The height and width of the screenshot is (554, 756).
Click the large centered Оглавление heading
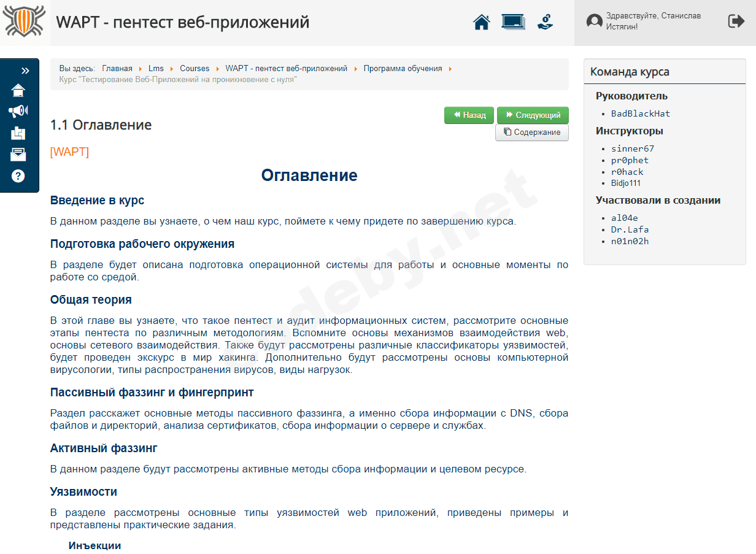(x=309, y=175)
